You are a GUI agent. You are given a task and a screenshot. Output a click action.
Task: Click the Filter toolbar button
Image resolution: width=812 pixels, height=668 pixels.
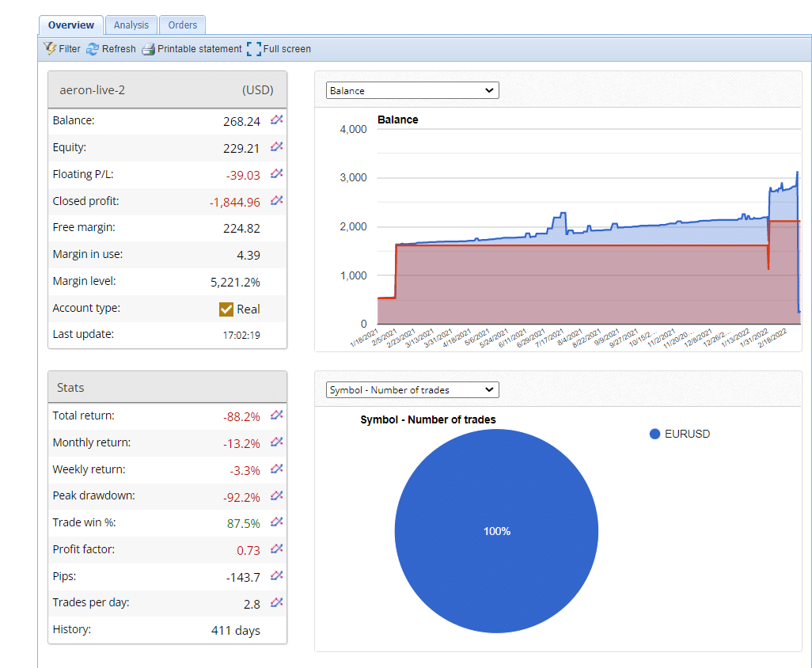pos(62,49)
